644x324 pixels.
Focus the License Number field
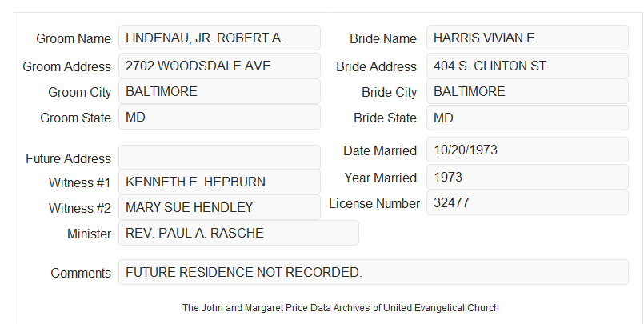click(x=527, y=202)
